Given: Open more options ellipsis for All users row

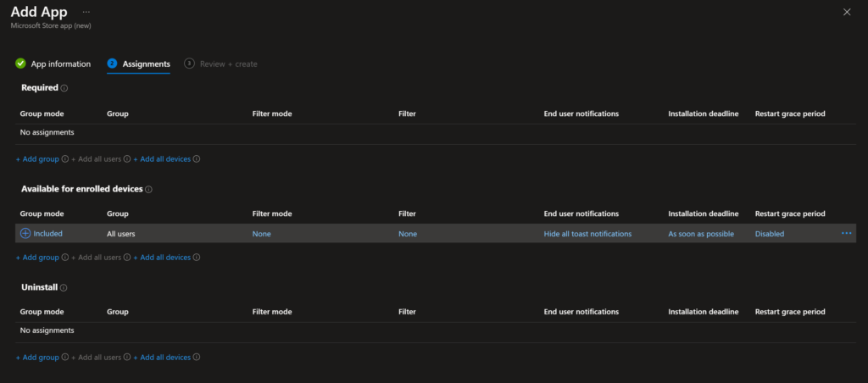Looking at the screenshot, I should pyautogui.click(x=847, y=234).
